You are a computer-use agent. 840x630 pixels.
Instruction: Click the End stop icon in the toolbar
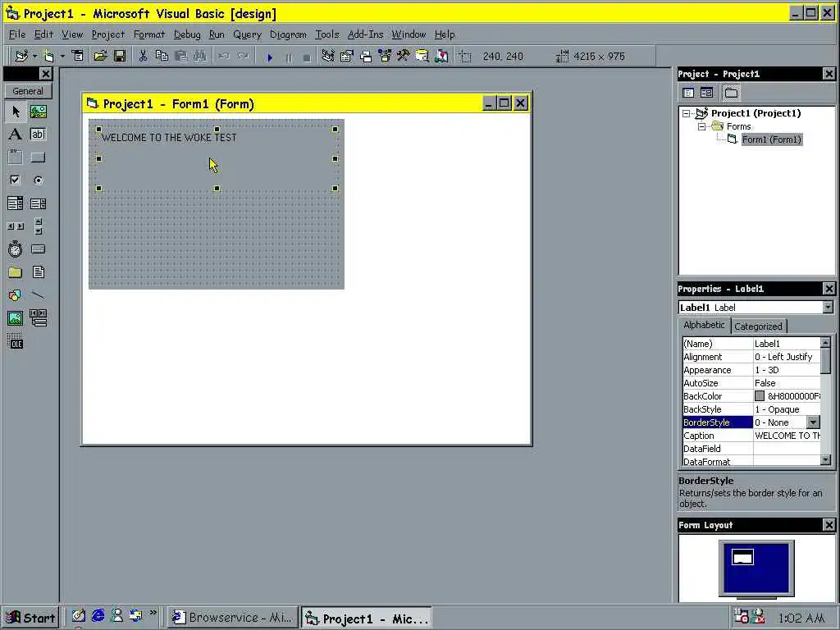[x=307, y=57]
